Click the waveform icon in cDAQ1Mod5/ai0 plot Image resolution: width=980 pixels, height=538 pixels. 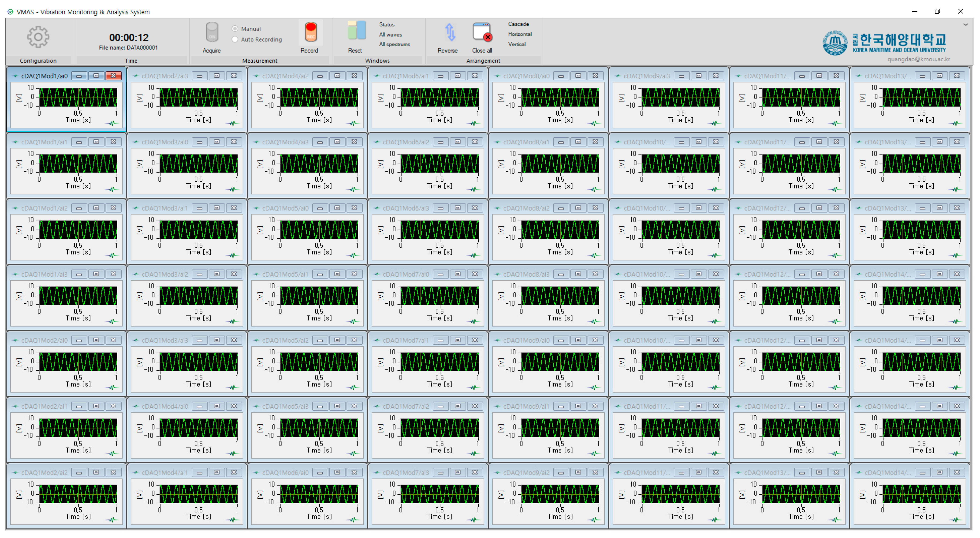(354, 255)
